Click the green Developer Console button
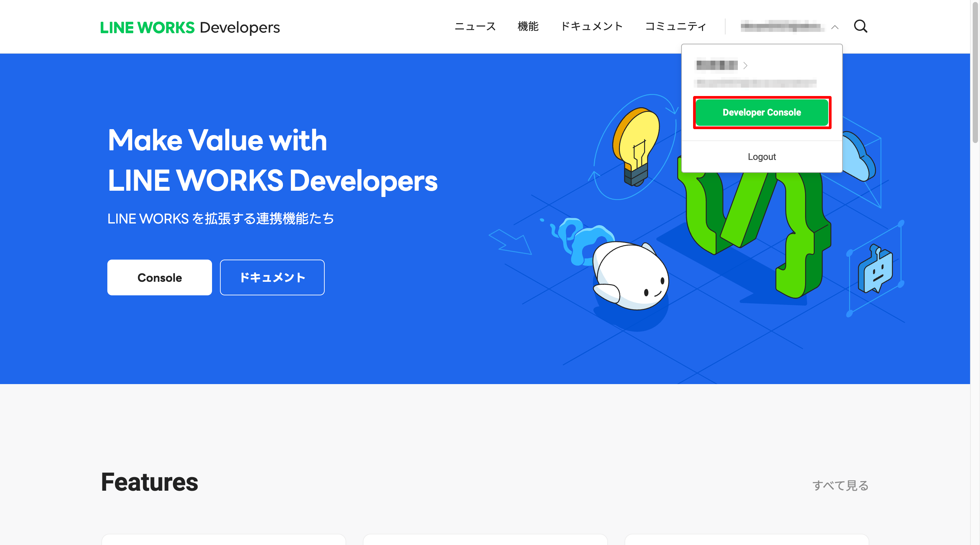Image resolution: width=980 pixels, height=545 pixels. click(x=762, y=113)
